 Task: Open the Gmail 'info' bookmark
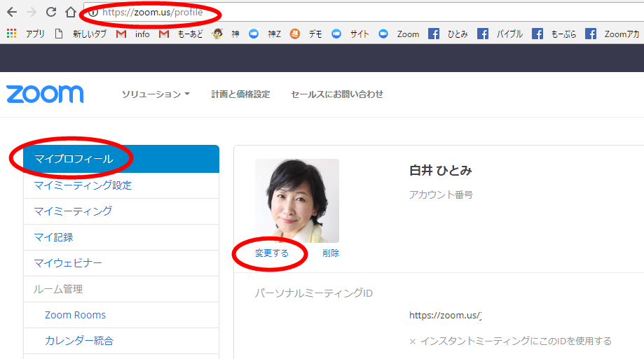click(x=133, y=34)
